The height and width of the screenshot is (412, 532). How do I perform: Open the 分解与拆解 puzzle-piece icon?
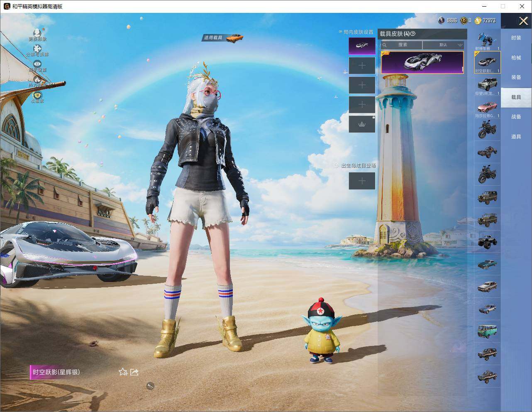tap(37, 49)
